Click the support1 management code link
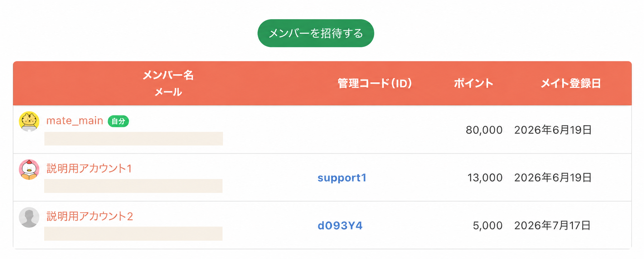644x259 pixels. 342,178
